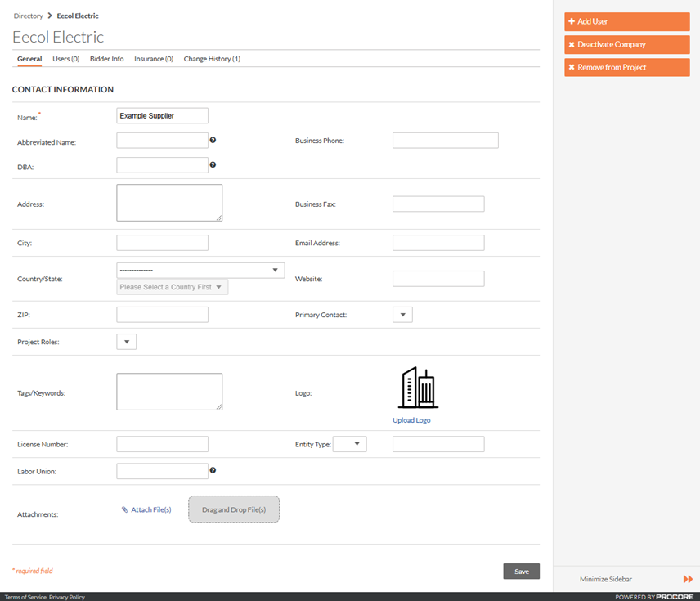
Task: Click the Eecol Electric breadcrumb text
Action: tap(78, 16)
